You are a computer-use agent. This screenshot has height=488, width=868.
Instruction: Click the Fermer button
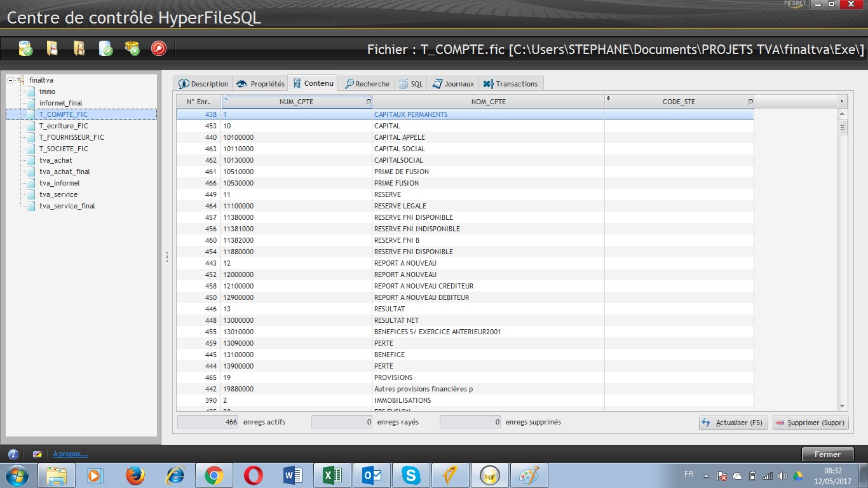tap(827, 454)
